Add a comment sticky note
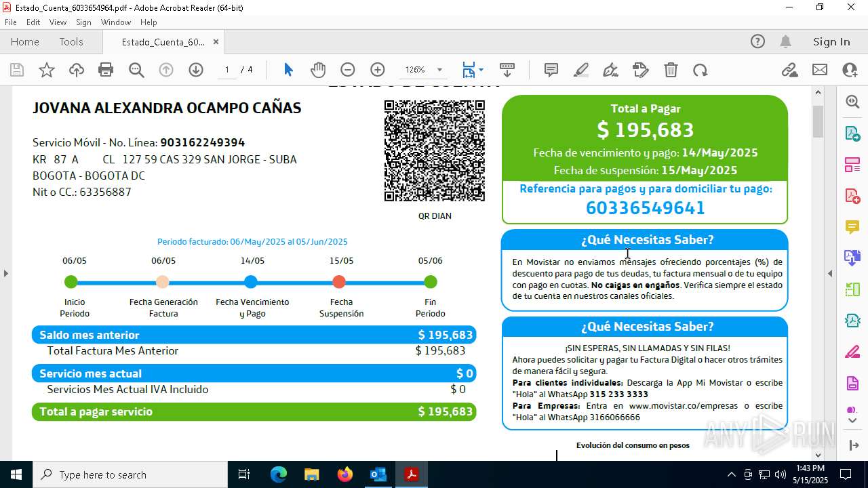 (x=551, y=70)
